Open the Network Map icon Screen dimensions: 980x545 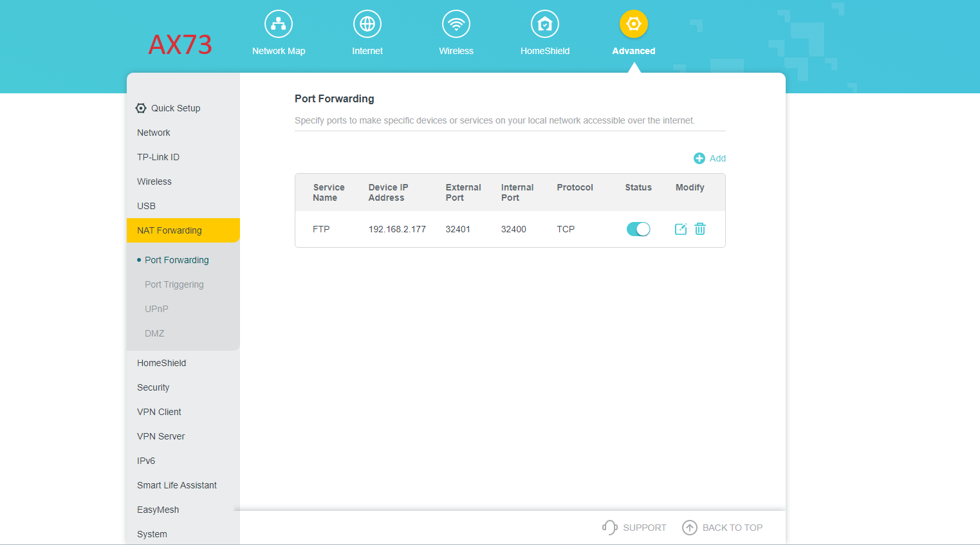(279, 24)
